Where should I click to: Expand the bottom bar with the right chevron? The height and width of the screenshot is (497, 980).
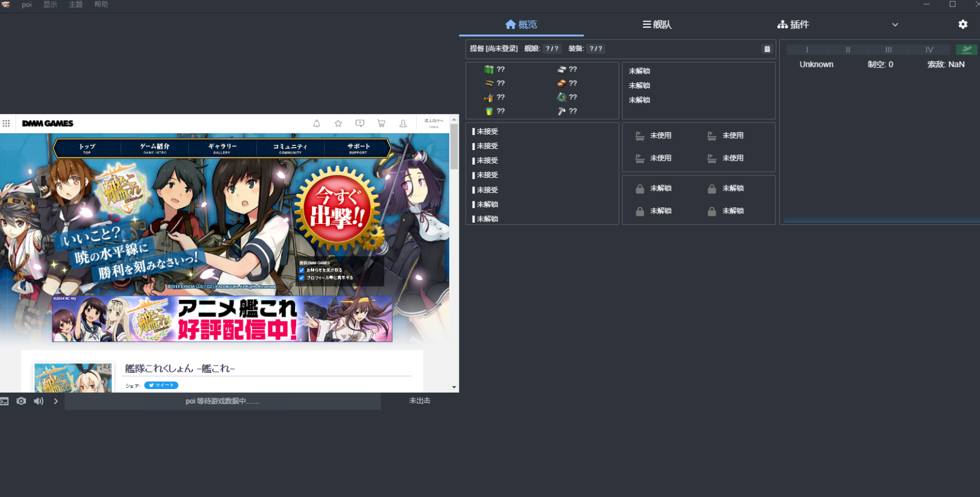[x=56, y=401]
